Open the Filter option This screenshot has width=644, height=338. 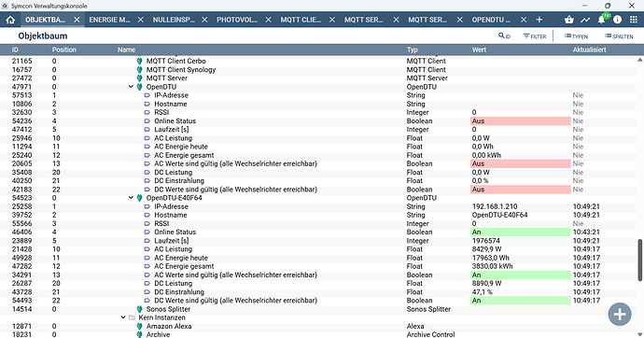coord(535,36)
